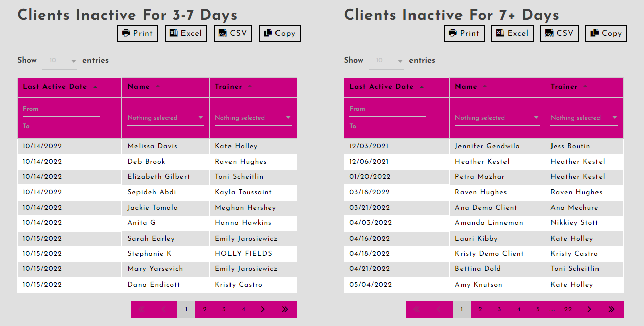Download CSV for 7+ Days clients
This screenshot has width=644, height=326.
point(559,34)
